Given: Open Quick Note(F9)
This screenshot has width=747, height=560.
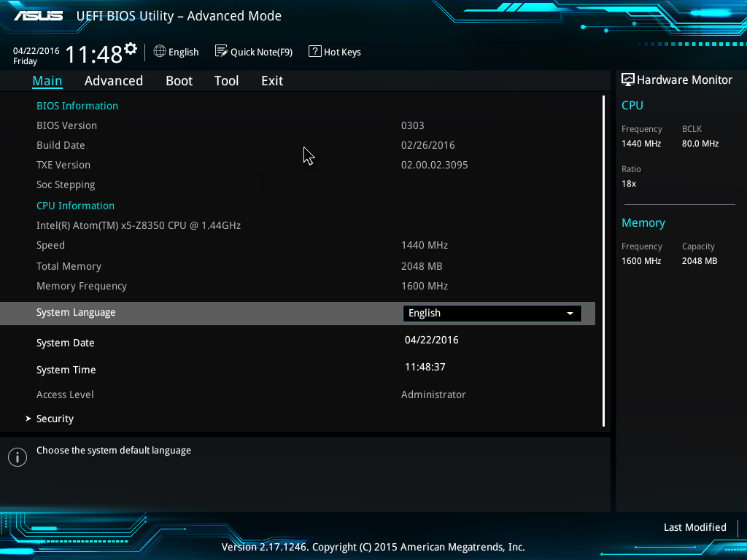Looking at the screenshot, I should pyautogui.click(x=254, y=52).
